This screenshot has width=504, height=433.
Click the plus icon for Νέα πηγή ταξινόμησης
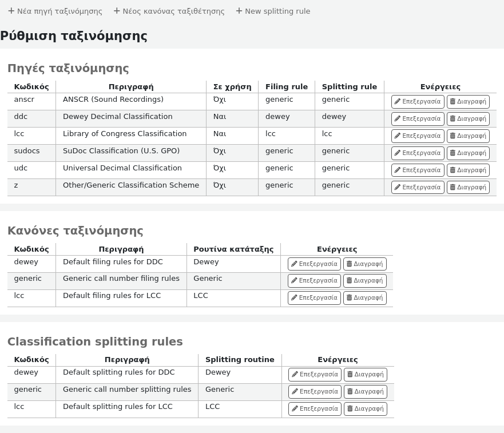click(x=11, y=11)
